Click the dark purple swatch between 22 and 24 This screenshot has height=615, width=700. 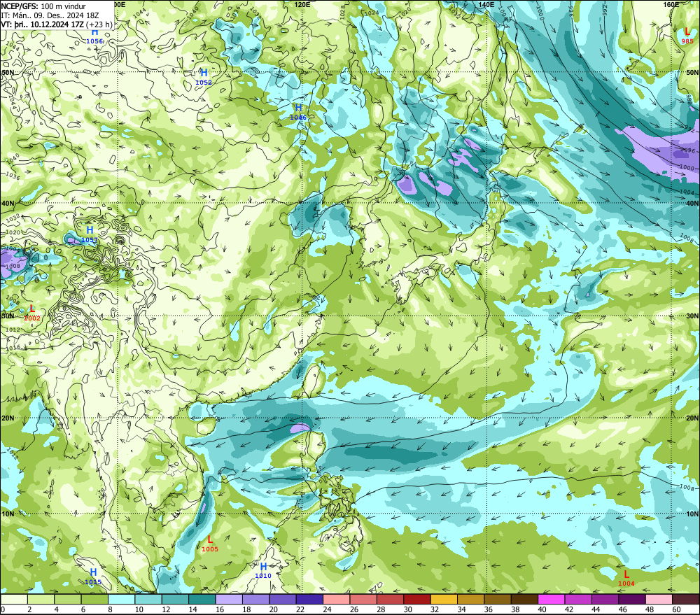(309, 599)
